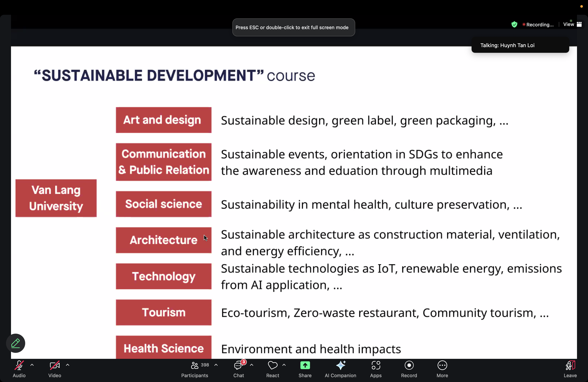Expand the React options chevron

(x=284, y=365)
